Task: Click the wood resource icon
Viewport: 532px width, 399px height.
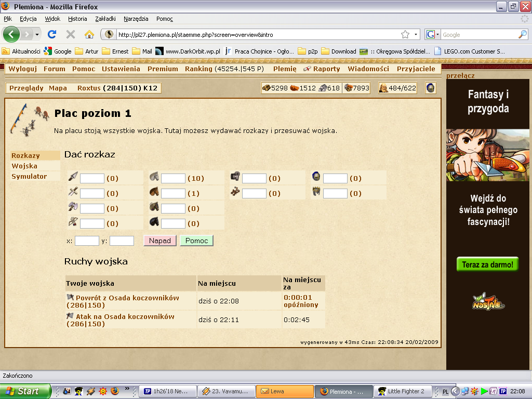Action: (267, 88)
